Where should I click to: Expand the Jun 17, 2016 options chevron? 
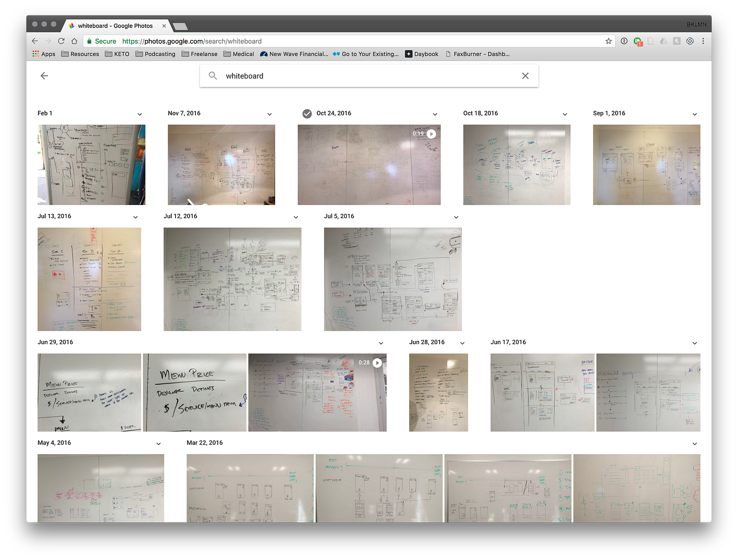click(x=695, y=342)
